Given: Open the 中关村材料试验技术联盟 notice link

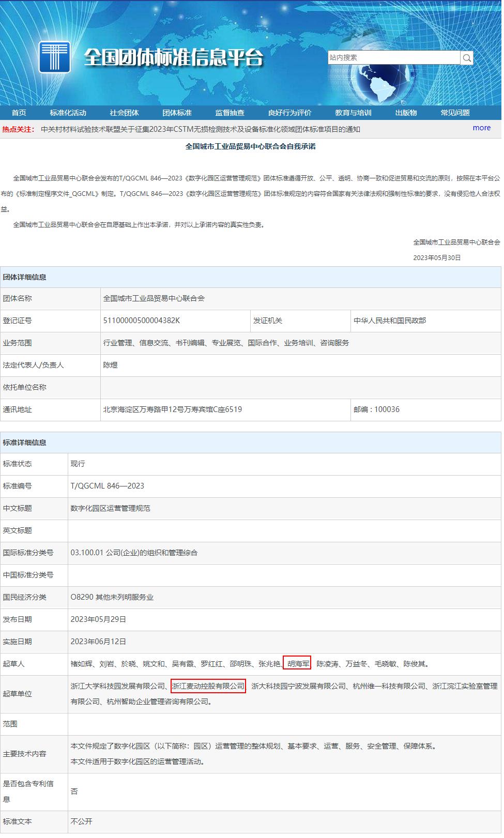Looking at the screenshot, I should pos(201,129).
